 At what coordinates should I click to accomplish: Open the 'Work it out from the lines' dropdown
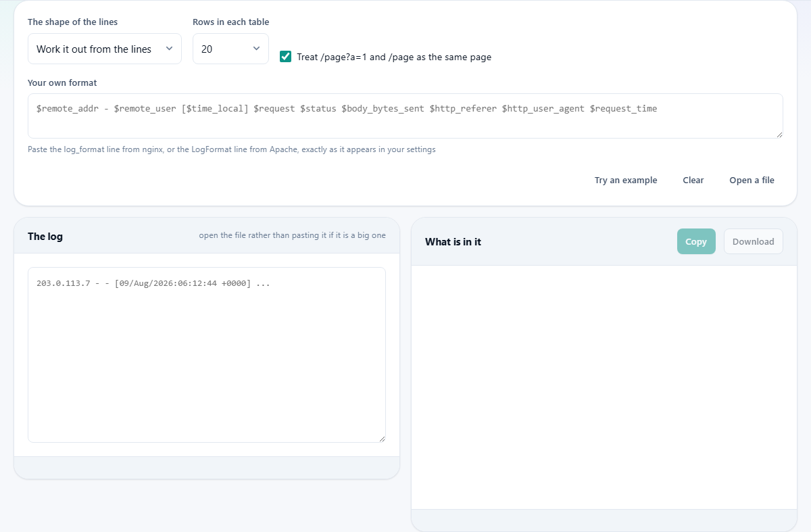pyautogui.click(x=104, y=49)
